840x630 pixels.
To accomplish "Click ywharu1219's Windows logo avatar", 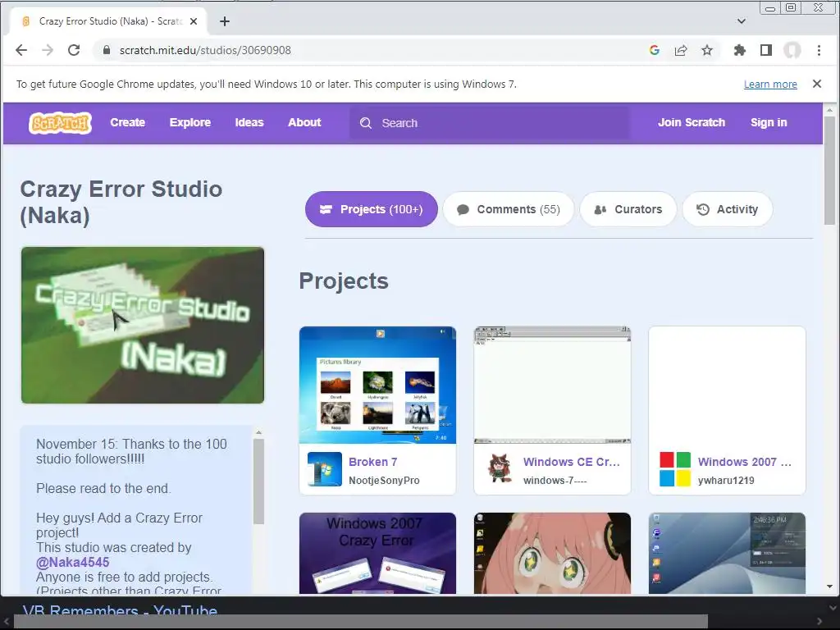I will click(675, 469).
